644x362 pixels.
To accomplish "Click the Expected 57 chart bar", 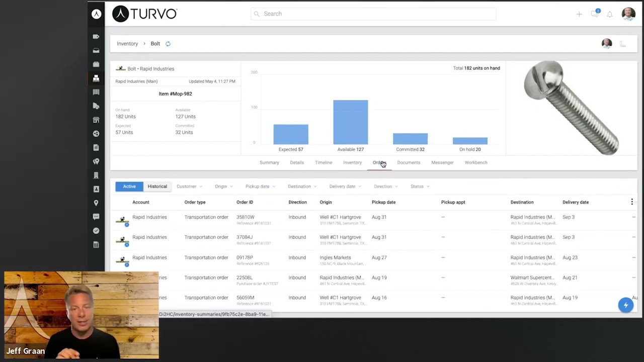I will click(x=291, y=135).
